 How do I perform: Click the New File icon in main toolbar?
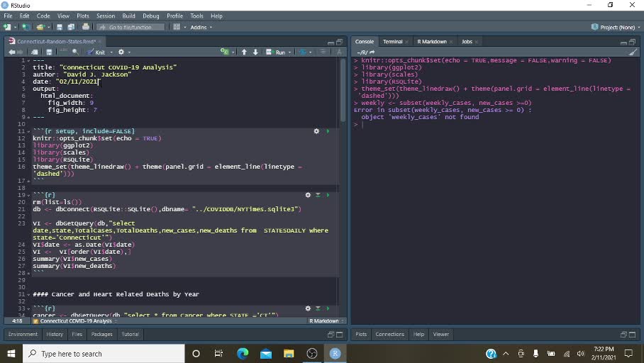[7, 27]
